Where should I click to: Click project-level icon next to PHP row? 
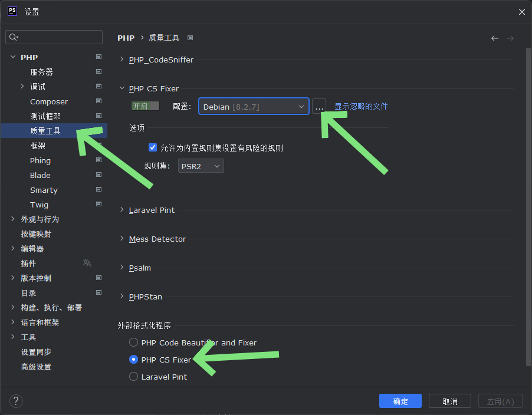98,57
